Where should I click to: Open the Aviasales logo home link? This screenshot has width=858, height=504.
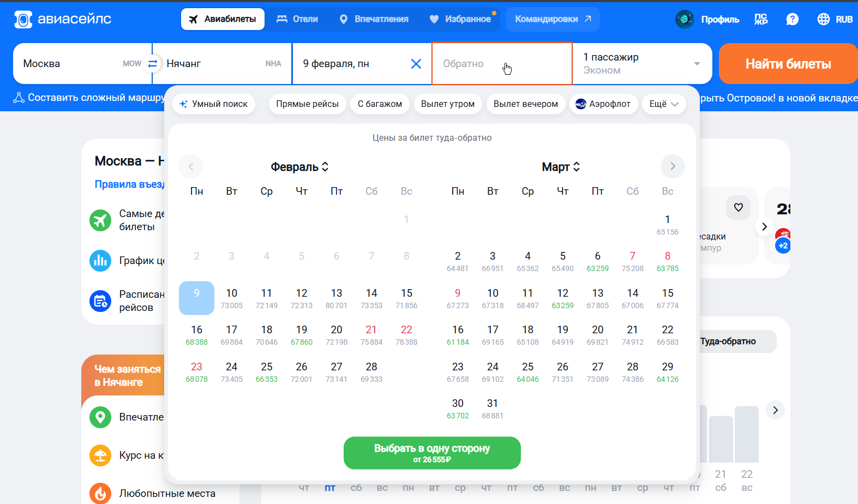(63, 19)
